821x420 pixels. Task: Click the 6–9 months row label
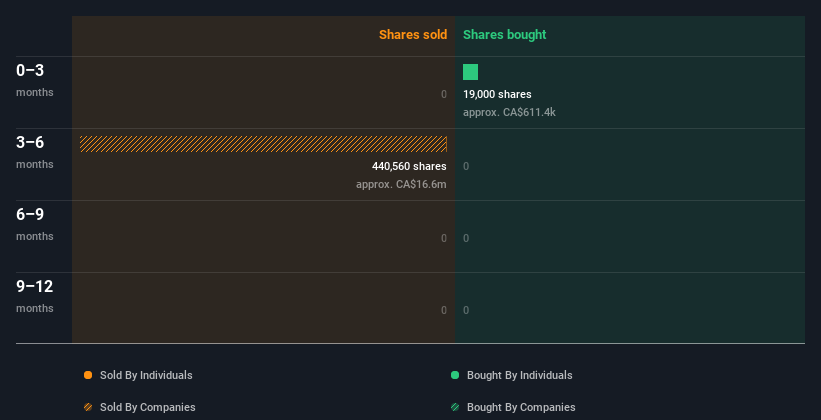pyautogui.click(x=35, y=224)
